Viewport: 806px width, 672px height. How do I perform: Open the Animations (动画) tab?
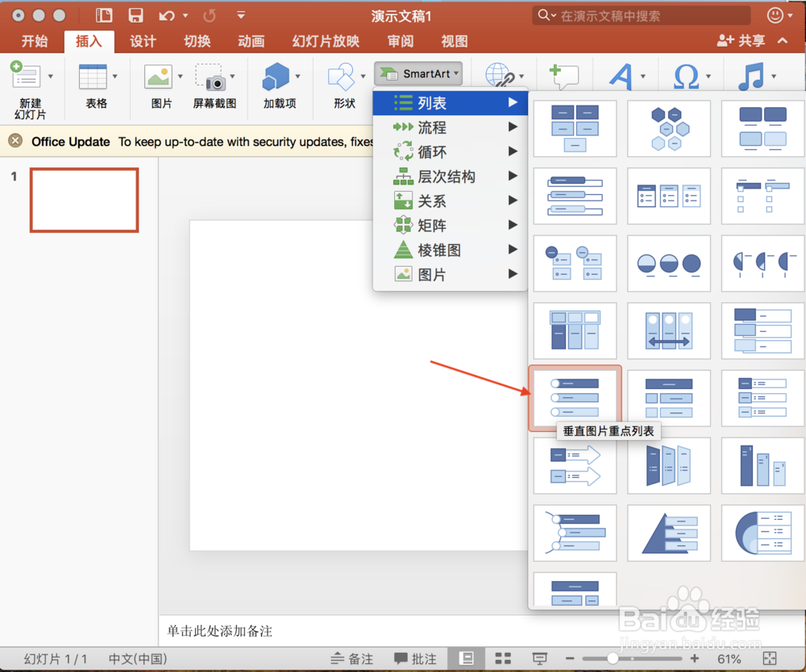(251, 41)
